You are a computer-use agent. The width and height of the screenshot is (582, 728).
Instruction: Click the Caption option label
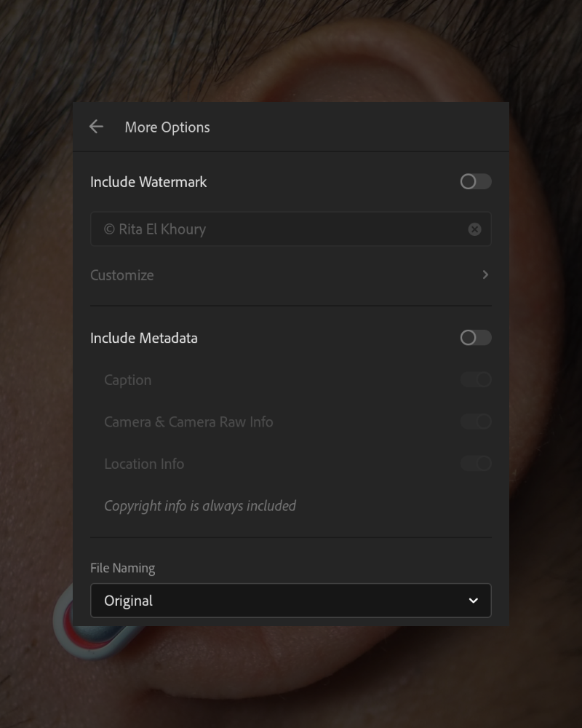pyautogui.click(x=127, y=380)
